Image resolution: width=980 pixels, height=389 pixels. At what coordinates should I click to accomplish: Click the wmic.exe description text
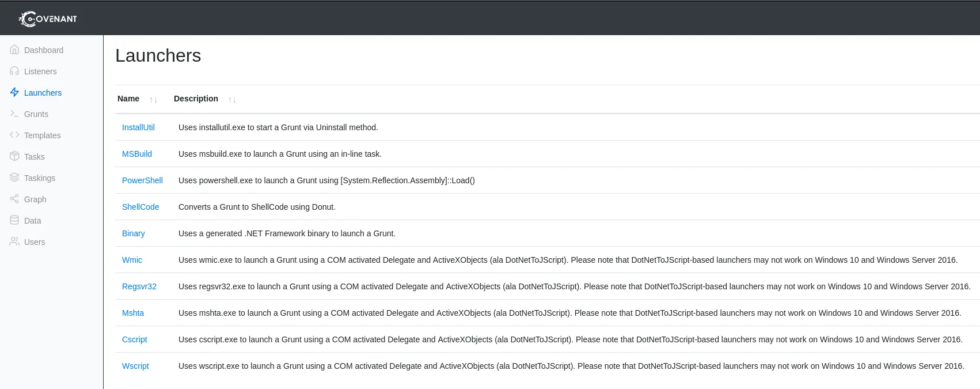coord(568,260)
